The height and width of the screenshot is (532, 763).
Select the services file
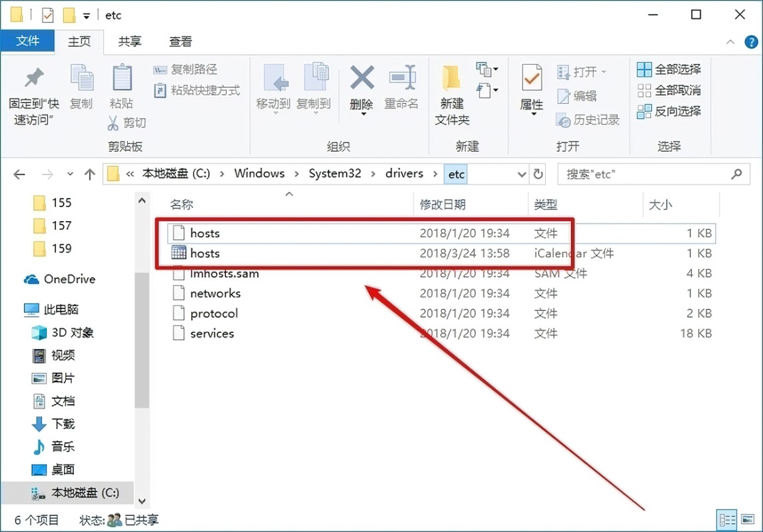(441, 333)
